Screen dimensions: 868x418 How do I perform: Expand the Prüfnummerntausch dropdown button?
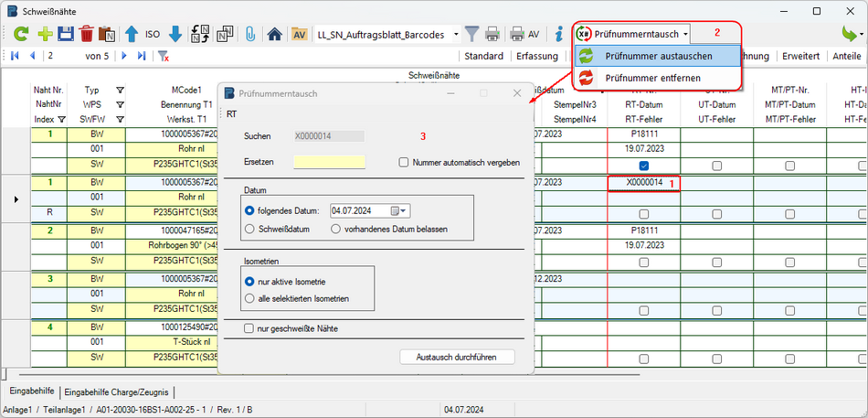685,34
